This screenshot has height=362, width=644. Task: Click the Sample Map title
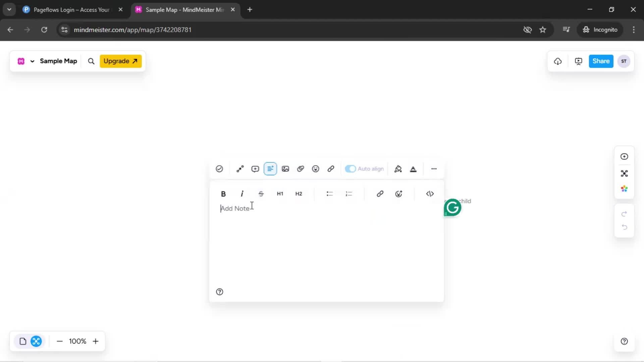(58, 61)
